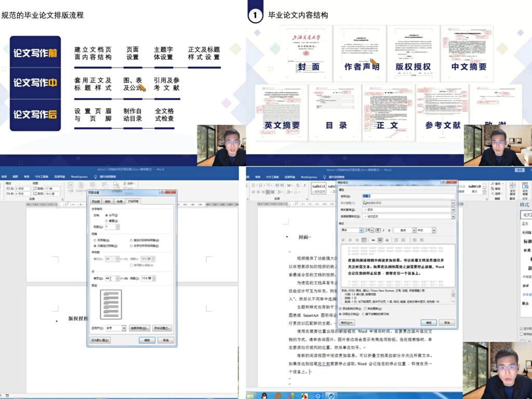The width and height of the screenshot is (532, 399).
Task: Click the Underline button in Modify Style dialog
Action: [390, 230]
